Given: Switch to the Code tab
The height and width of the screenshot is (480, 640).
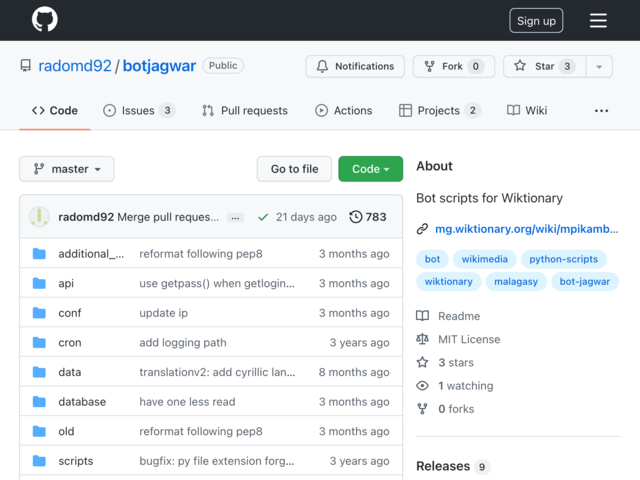Looking at the screenshot, I should pyautogui.click(x=55, y=111).
